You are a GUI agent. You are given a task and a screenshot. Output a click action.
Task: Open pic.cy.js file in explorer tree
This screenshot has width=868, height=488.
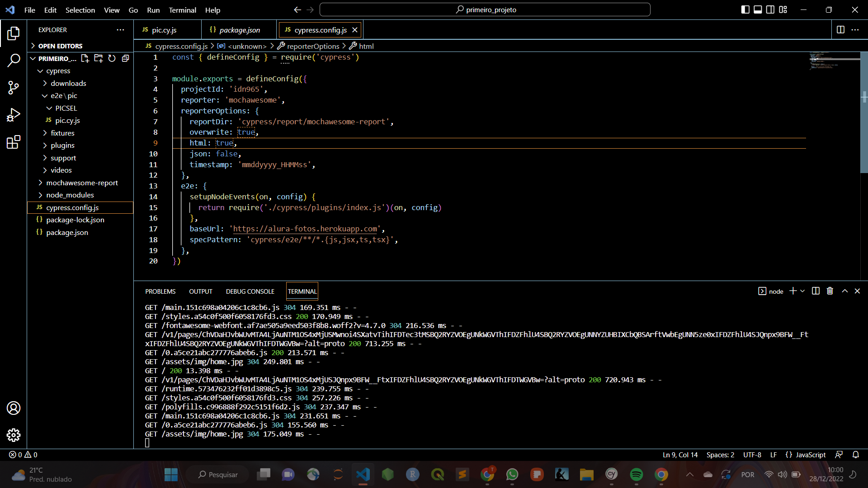67,121
